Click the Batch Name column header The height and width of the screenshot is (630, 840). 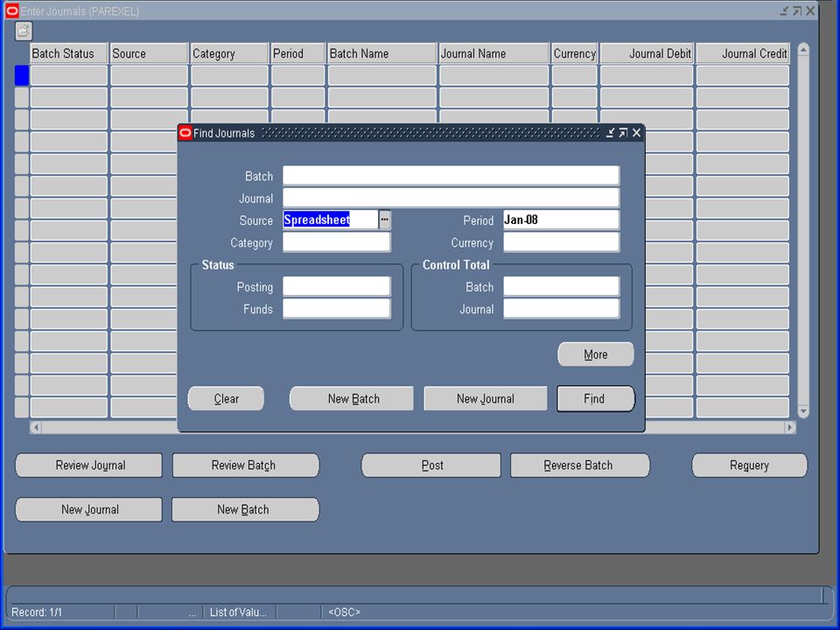pyautogui.click(x=382, y=53)
